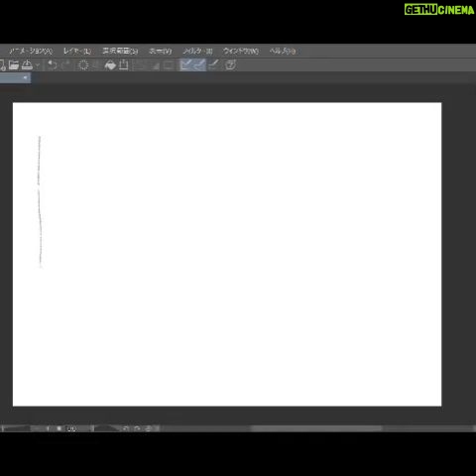Click the horizontal canvas scrollbar

[316, 428]
